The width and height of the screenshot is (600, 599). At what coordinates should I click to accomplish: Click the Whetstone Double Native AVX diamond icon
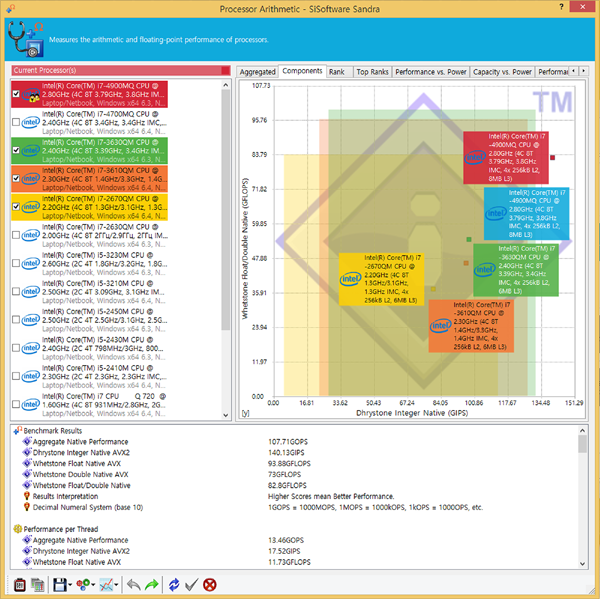(27, 474)
